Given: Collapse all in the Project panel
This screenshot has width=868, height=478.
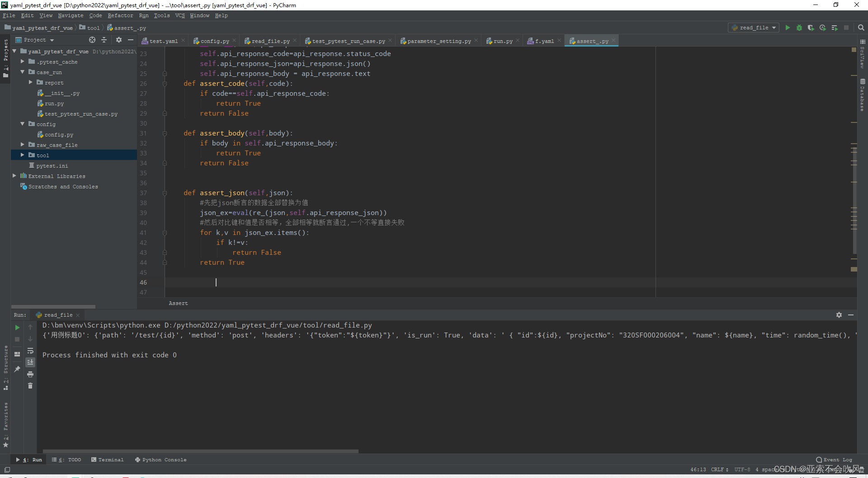Looking at the screenshot, I should point(104,40).
